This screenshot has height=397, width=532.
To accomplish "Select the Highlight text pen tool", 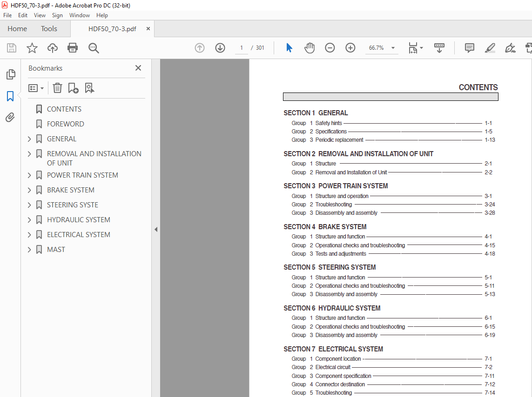I will pos(490,48).
